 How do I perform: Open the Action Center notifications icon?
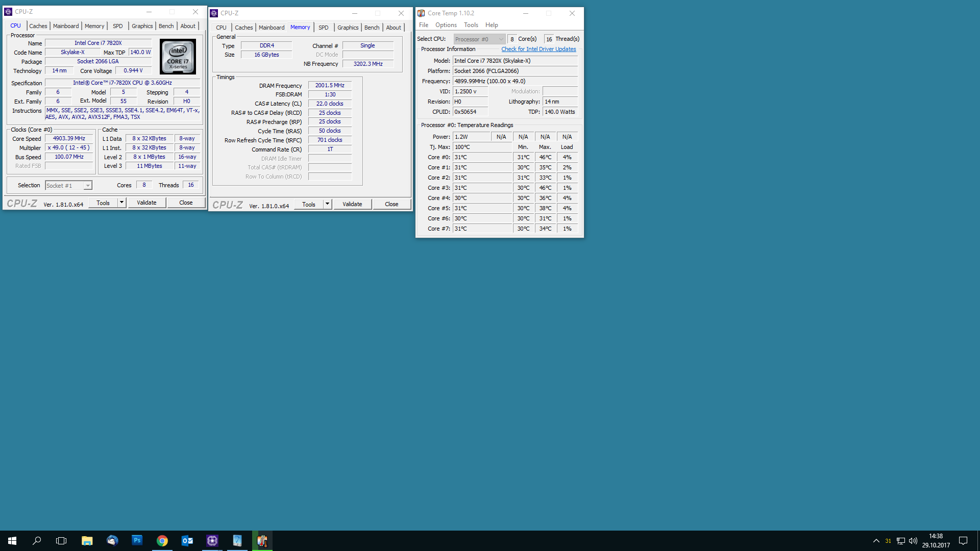point(963,541)
